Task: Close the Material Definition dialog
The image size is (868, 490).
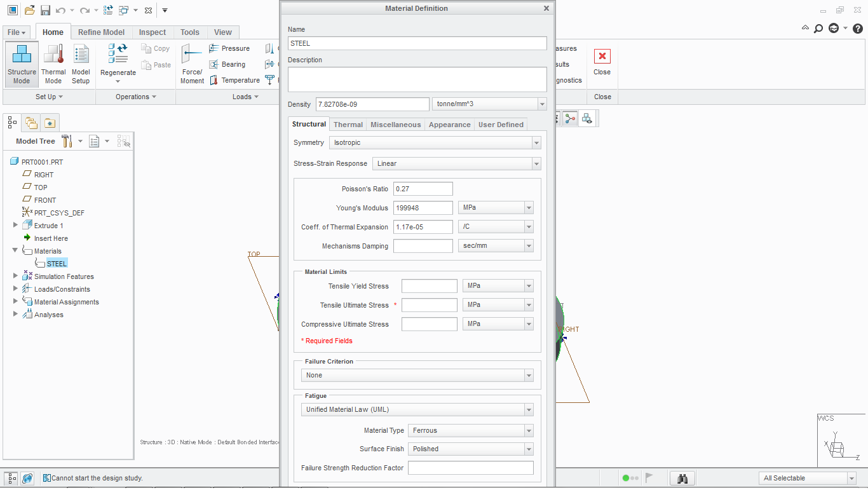Action: point(546,8)
